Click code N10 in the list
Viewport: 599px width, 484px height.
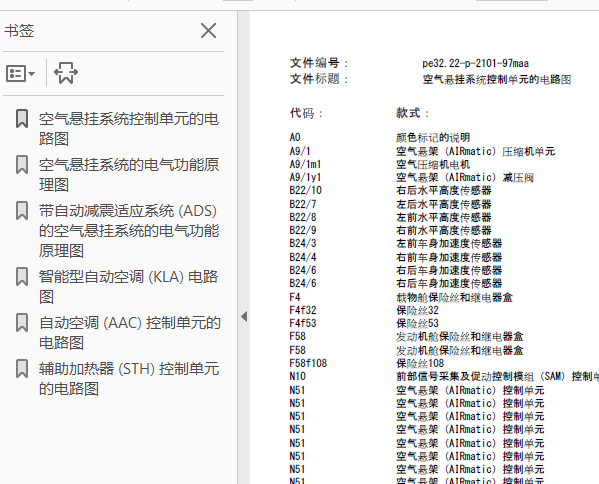298,376
